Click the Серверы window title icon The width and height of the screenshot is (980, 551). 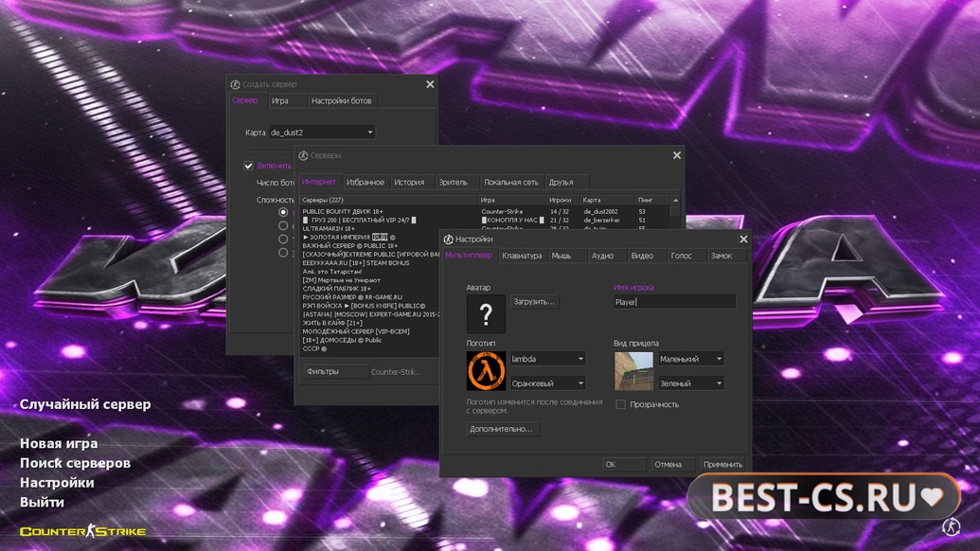[303, 155]
